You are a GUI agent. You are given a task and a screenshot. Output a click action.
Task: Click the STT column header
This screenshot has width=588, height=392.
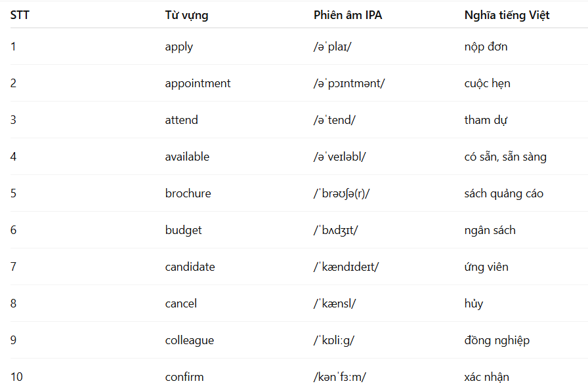point(20,15)
